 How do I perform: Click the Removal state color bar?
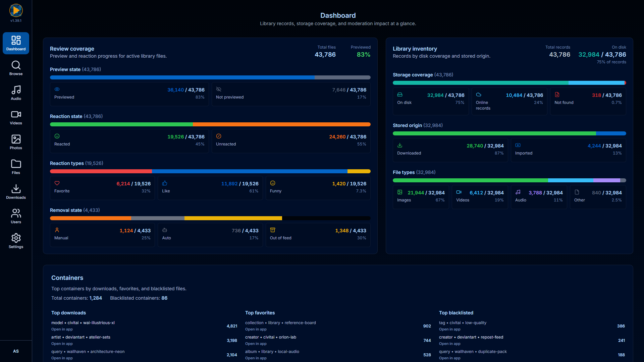point(210,218)
